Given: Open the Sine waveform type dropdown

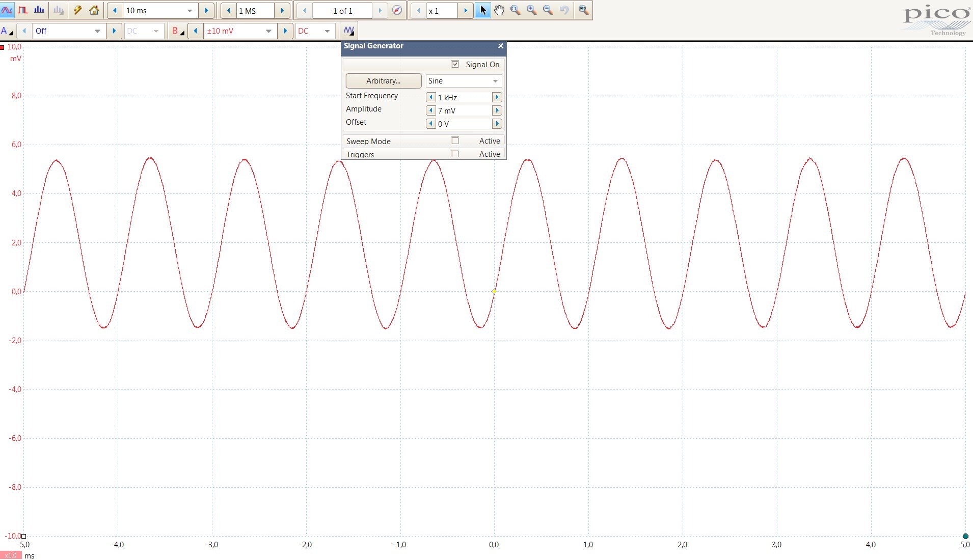Looking at the screenshot, I should 464,81.
